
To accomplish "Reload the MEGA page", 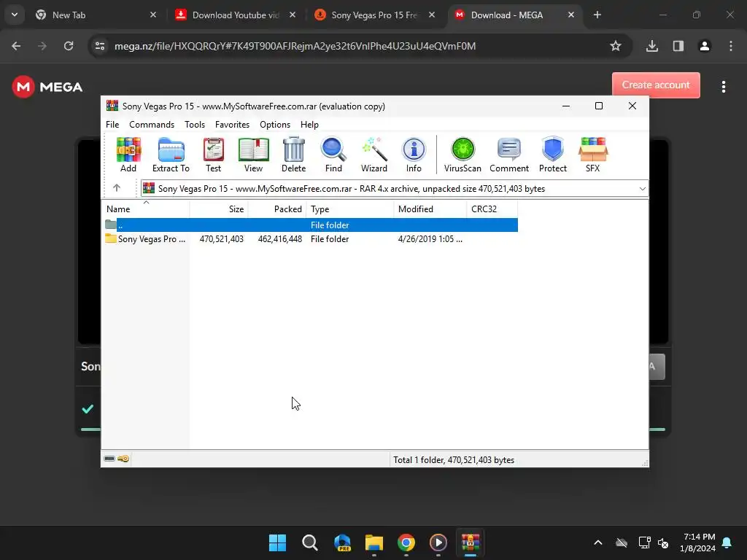I will click(x=69, y=46).
